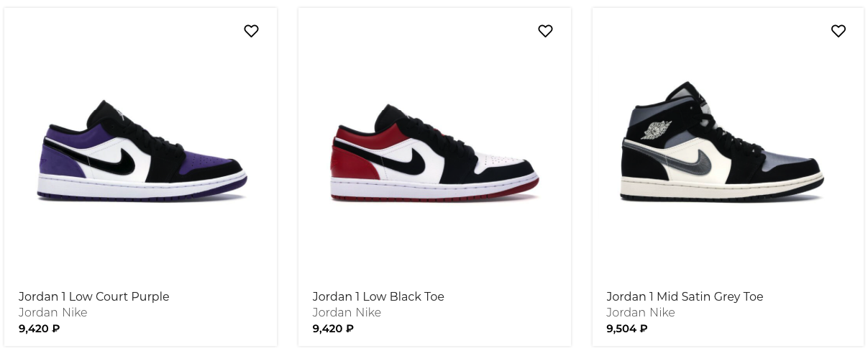868x351 pixels.
Task: Open the Court Purple sneaker photo
Action: point(142,152)
